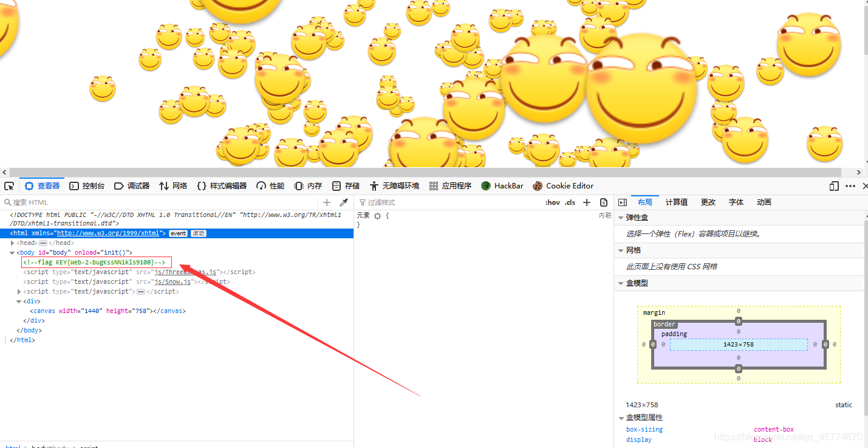Switch to the 内存 memory tab
Viewport: 868px width, 448px height.
point(308,186)
